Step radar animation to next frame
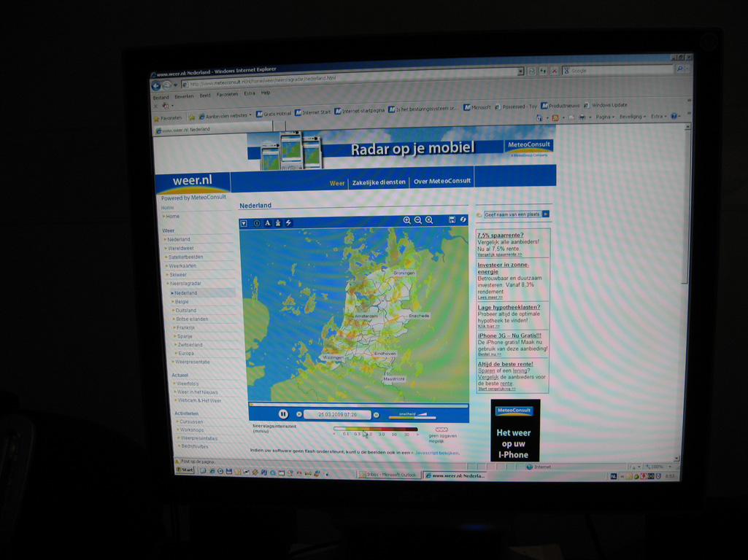748x560 pixels. (376, 415)
